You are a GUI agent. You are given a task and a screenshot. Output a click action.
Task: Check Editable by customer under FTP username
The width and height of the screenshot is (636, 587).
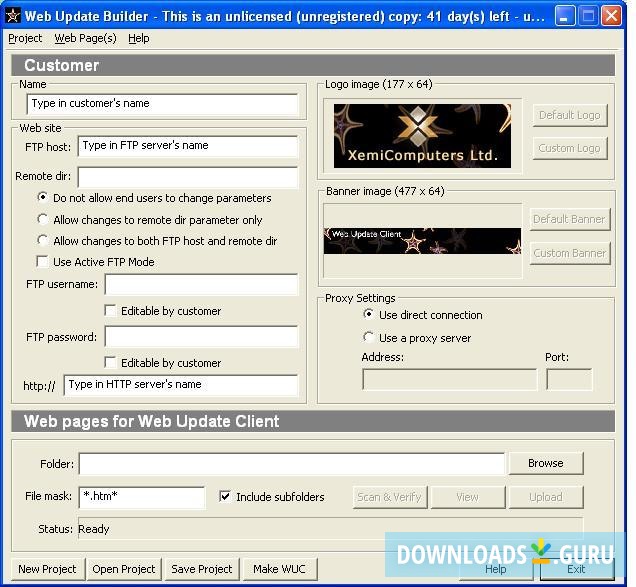(x=110, y=311)
